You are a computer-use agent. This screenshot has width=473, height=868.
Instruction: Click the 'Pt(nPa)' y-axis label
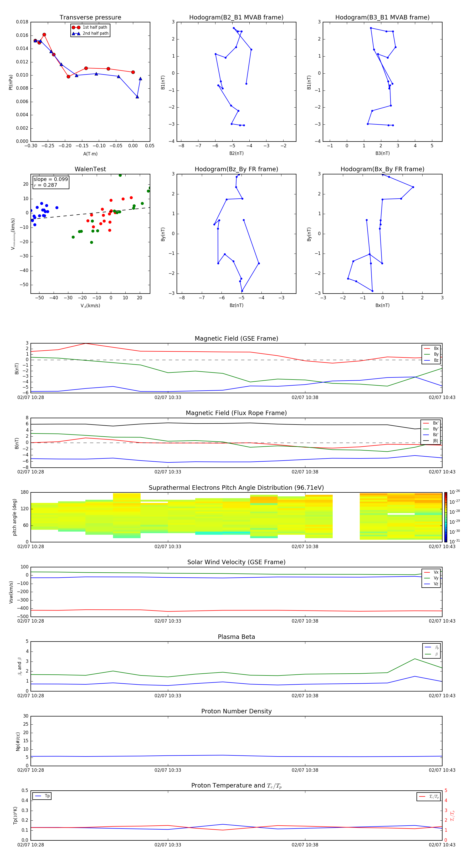[x=11, y=82]
